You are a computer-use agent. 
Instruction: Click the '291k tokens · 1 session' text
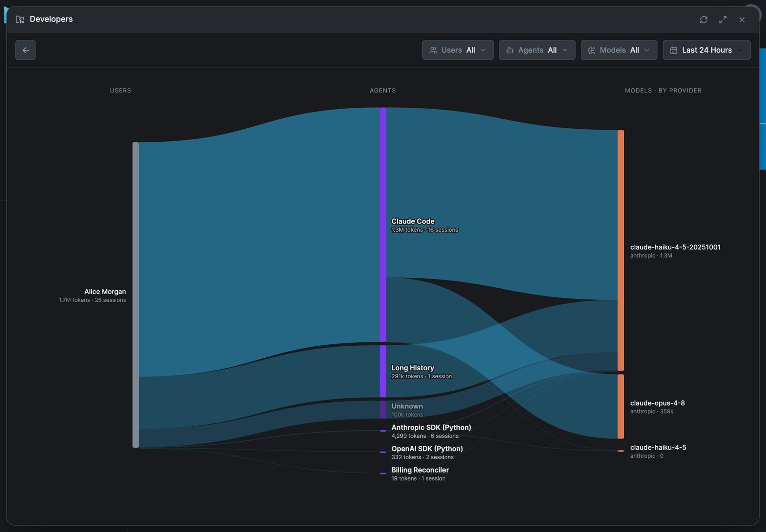tap(421, 376)
